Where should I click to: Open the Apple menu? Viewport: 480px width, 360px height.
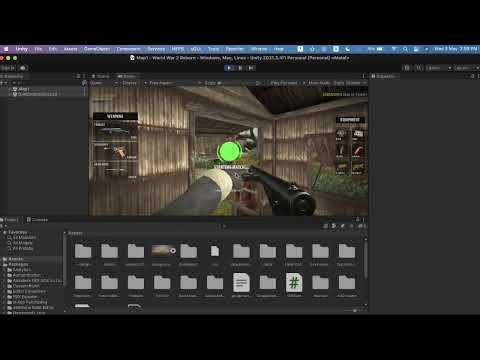coord(6,49)
